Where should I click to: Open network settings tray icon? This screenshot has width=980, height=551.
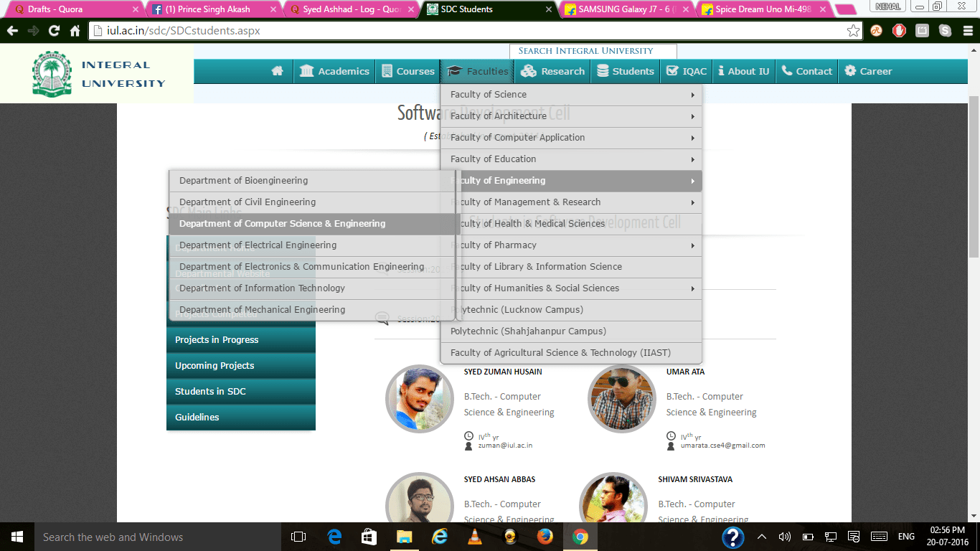pos(830,537)
